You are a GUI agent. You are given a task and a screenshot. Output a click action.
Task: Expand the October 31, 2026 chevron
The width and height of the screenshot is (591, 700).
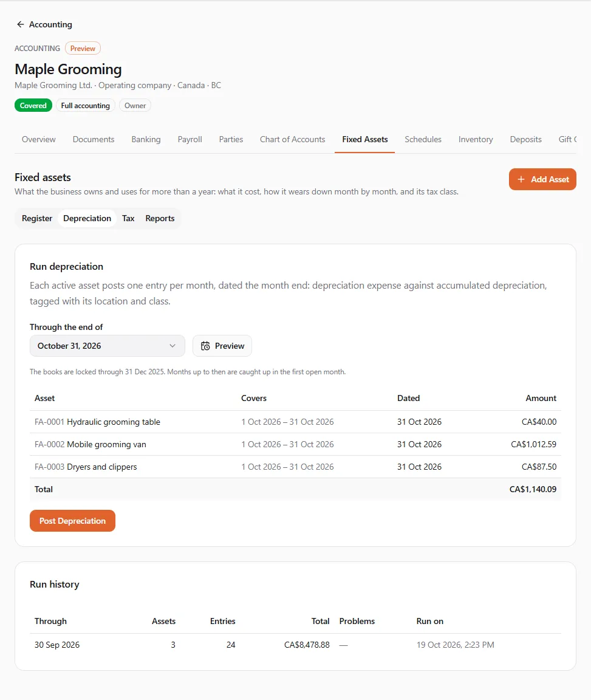(x=173, y=346)
